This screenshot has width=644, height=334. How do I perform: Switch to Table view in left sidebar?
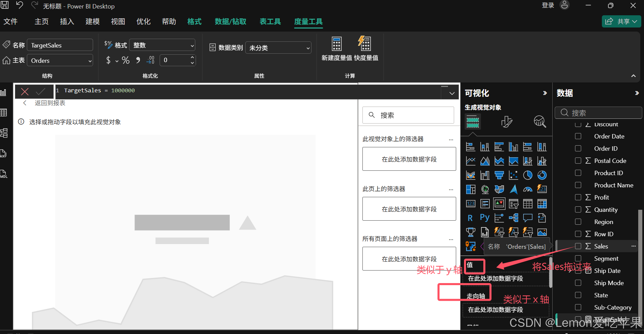4,113
